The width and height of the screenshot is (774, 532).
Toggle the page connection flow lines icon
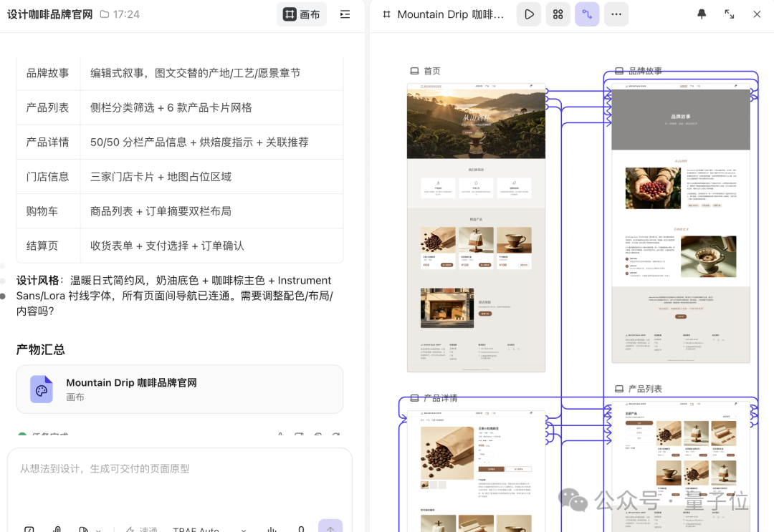587,14
